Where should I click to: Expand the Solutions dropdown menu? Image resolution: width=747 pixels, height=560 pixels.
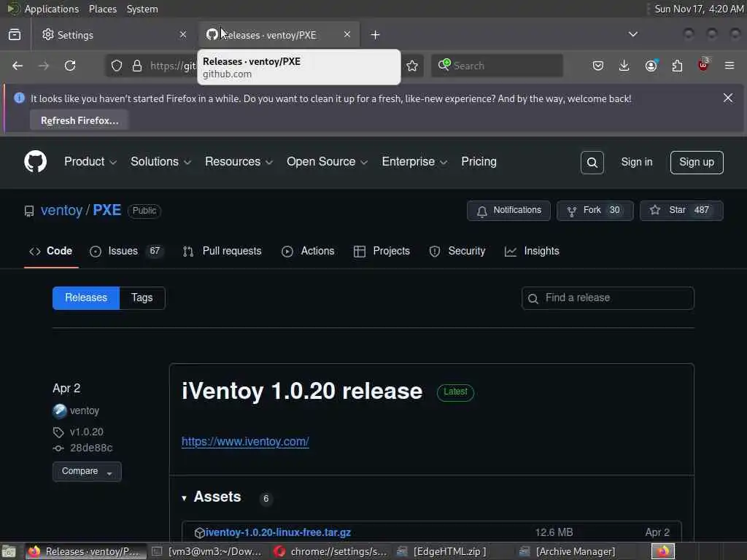click(x=160, y=162)
